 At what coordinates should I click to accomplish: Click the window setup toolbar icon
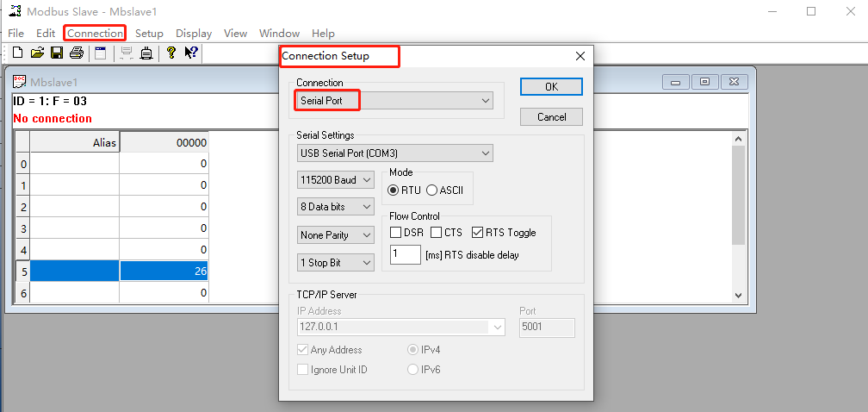(101, 53)
